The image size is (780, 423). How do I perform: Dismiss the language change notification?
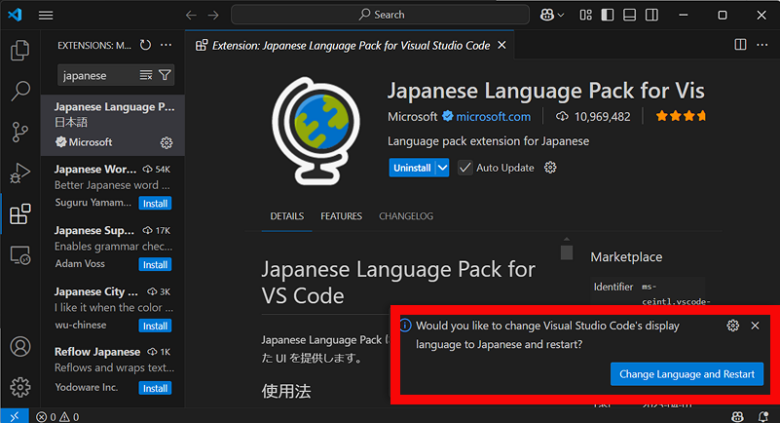[755, 325]
